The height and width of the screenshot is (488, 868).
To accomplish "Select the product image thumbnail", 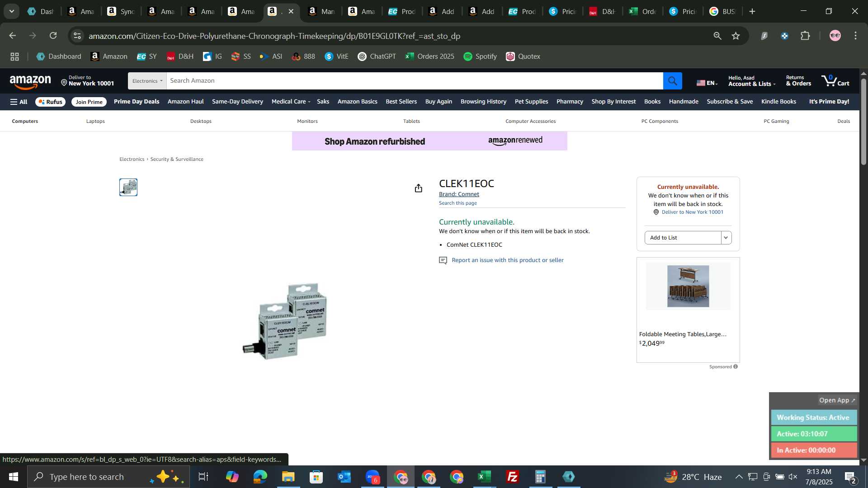I will tap(128, 187).
